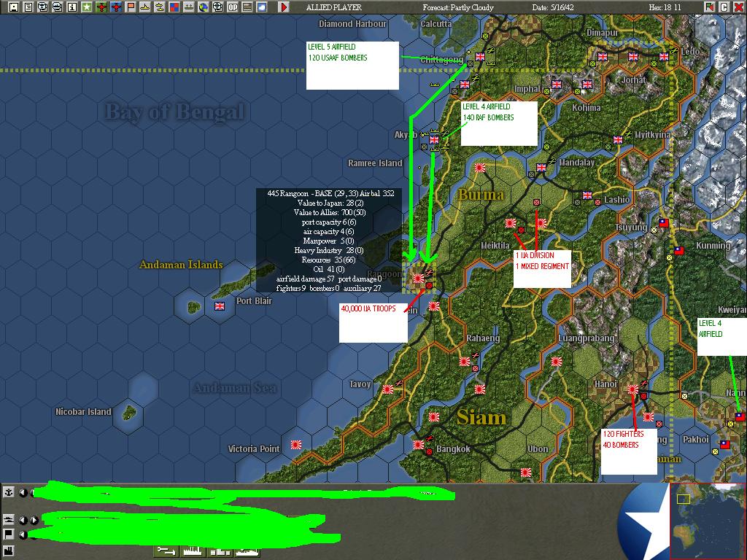Viewport: 747px width, 560px height.
Task: Open the info 'i' icon in toolbar
Action: (x=72, y=7)
